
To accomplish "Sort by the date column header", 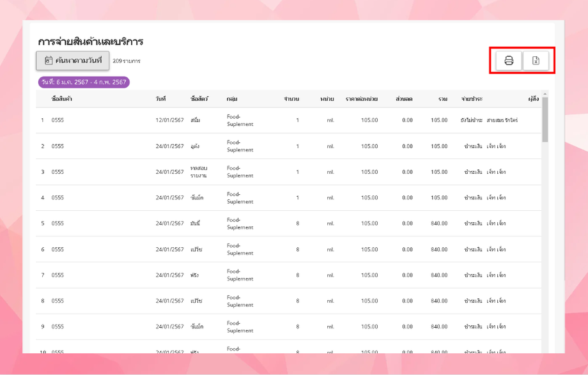I will (160, 99).
